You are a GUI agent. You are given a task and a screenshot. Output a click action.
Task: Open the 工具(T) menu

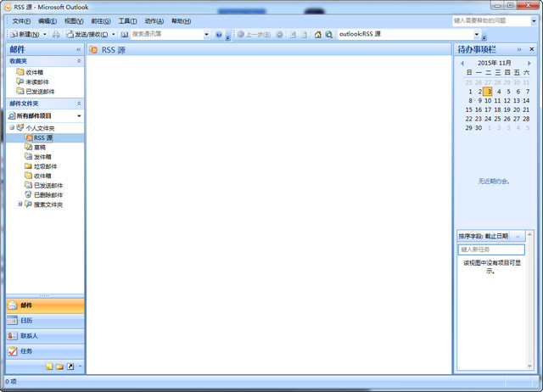pos(127,21)
